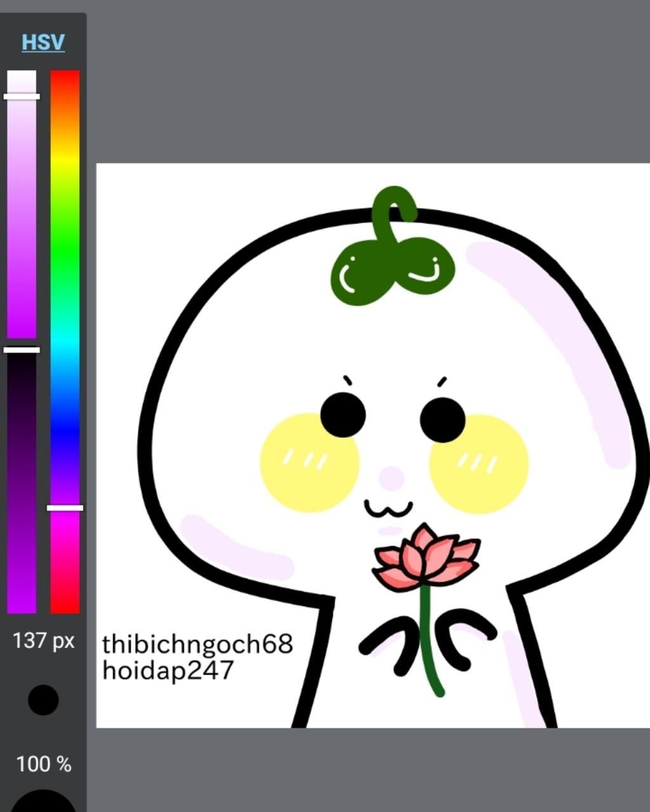Tap the green sprout on the character's head
This screenshot has height=812, width=650.
(392, 247)
